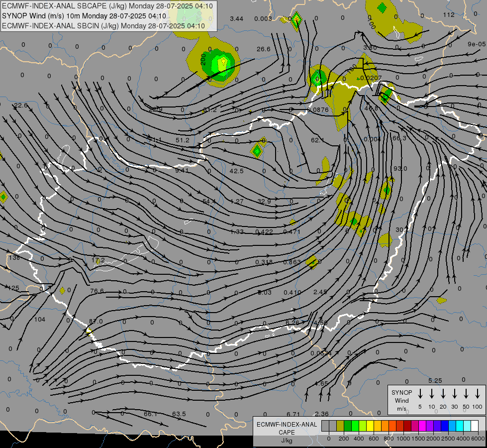487x448 pixels.
Task: Click the map value 0.471
Action: click(292, 232)
